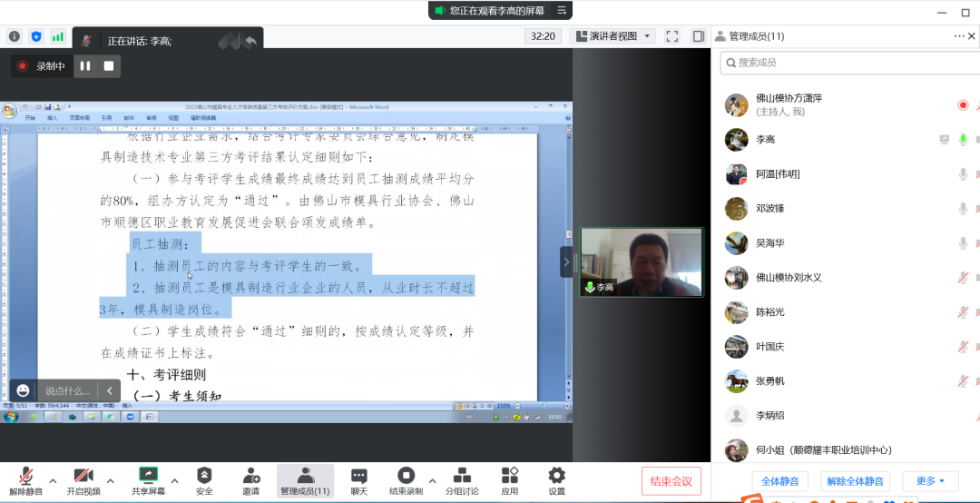The width and height of the screenshot is (980, 503).
Task: Enter full screen with the fullscreen icon
Action: coord(672,36)
